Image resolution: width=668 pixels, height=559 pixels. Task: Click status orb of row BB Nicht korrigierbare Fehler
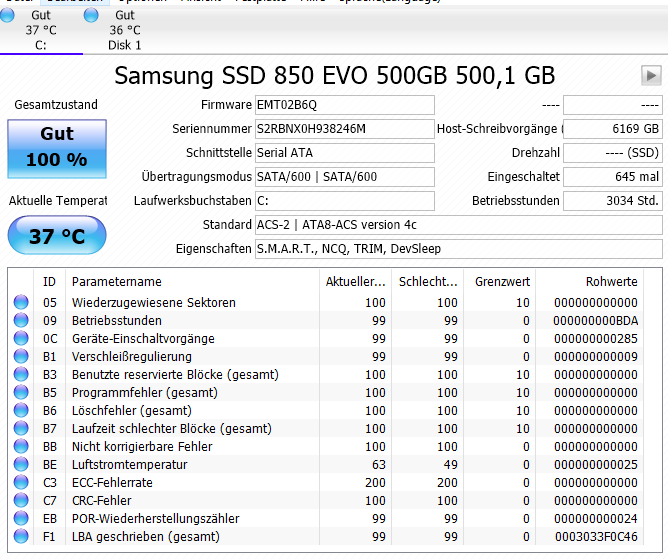[x=21, y=446]
